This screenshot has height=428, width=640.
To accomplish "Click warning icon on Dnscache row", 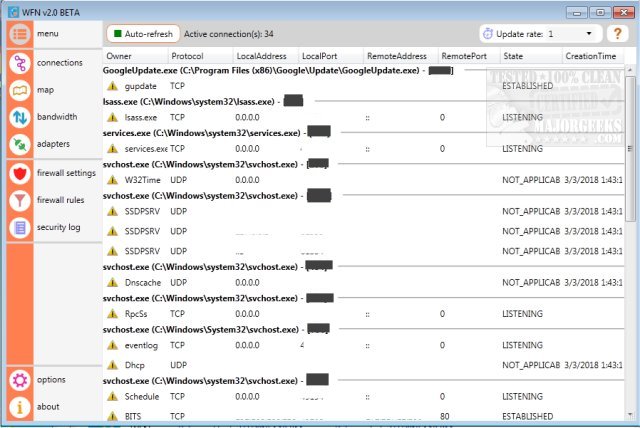I will (x=112, y=282).
